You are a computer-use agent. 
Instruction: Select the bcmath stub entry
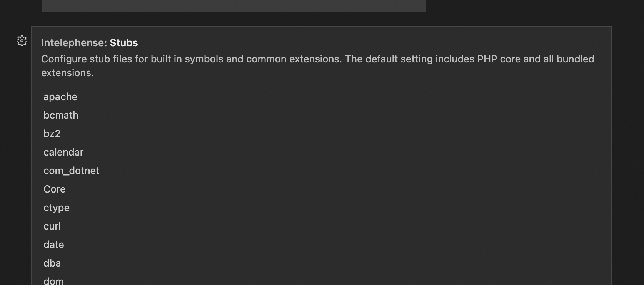(x=61, y=115)
